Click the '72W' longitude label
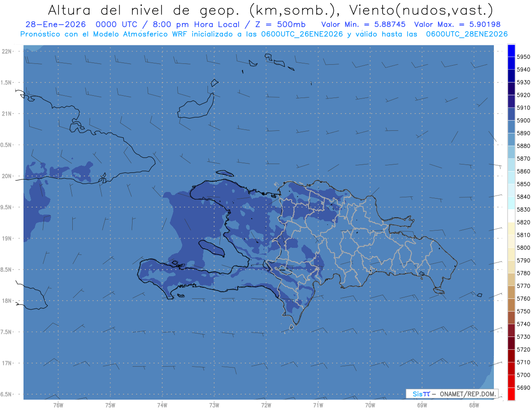This screenshot has height=411, width=532. [x=266, y=405]
